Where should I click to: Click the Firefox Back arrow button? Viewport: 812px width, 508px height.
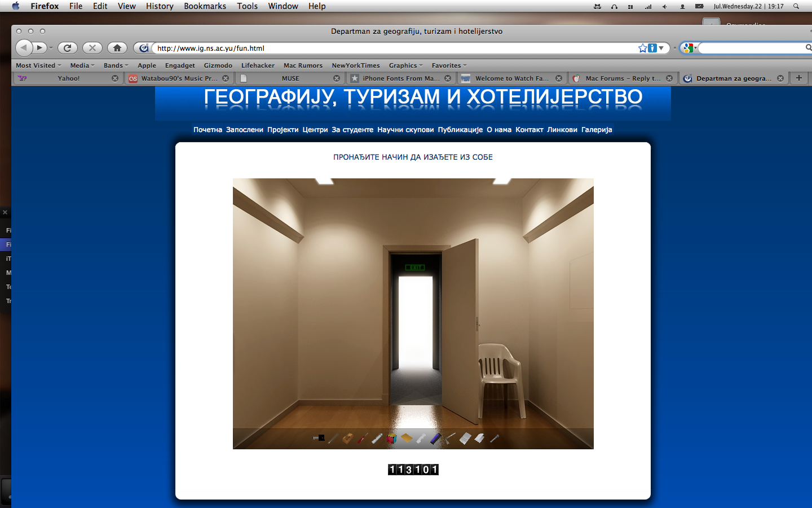23,48
